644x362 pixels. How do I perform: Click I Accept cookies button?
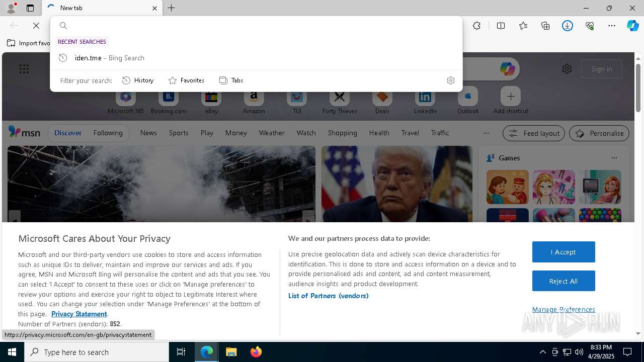click(x=563, y=252)
